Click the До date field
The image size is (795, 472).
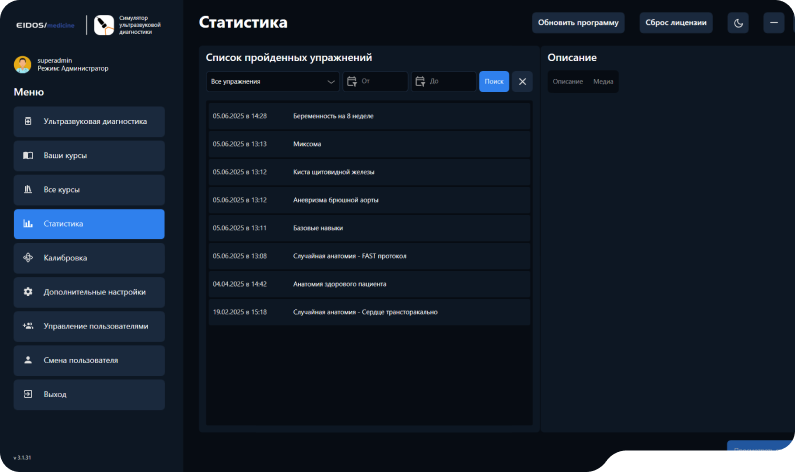pos(444,82)
